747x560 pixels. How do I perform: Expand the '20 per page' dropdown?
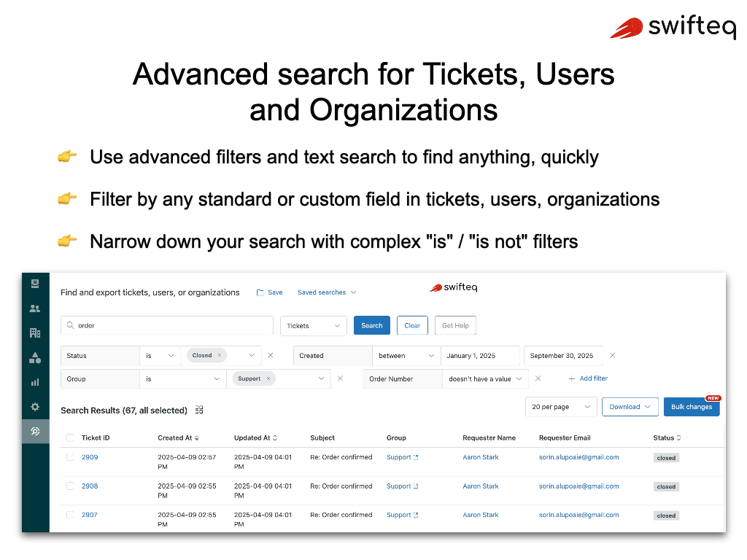561,407
